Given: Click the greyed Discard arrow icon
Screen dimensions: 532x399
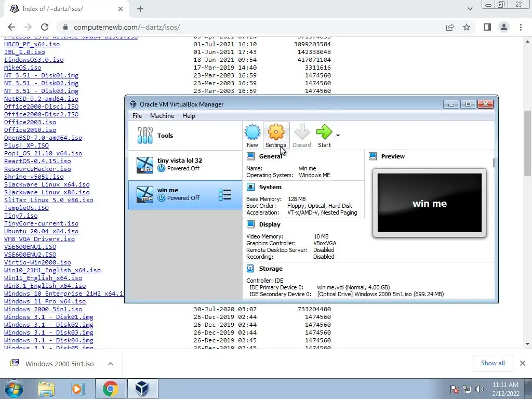Looking at the screenshot, I should tap(302, 132).
